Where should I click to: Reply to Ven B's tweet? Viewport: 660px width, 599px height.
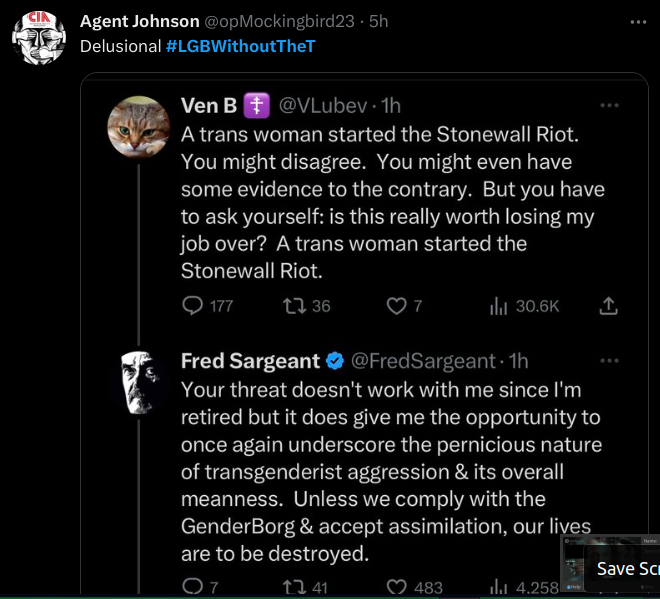193,306
